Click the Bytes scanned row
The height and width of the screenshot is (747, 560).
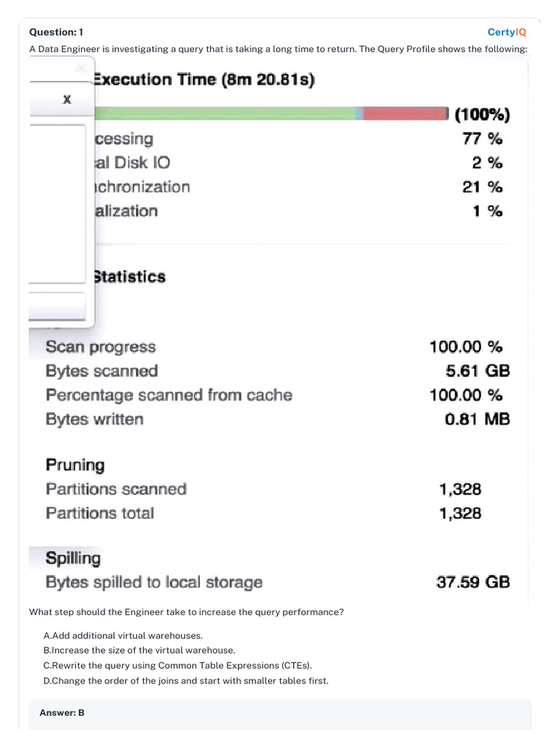point(101,371)
